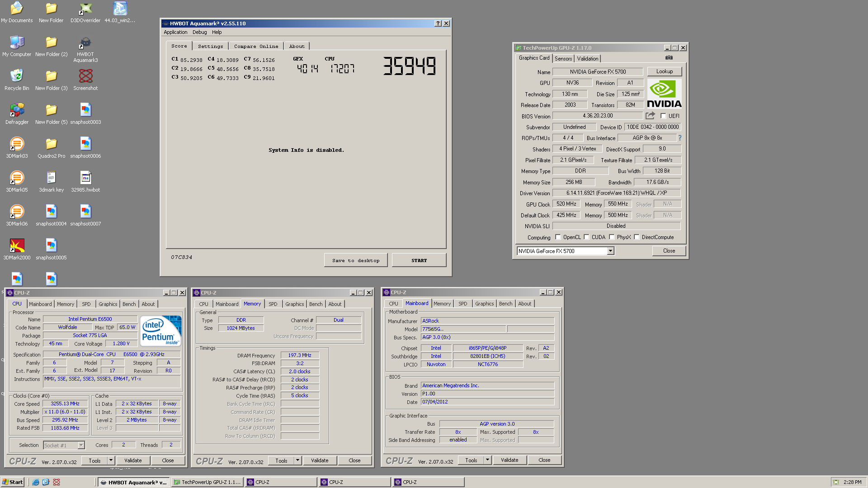Select the 32985.hwbot file icon
Screen dimensions: 868x488
[85, 182]
